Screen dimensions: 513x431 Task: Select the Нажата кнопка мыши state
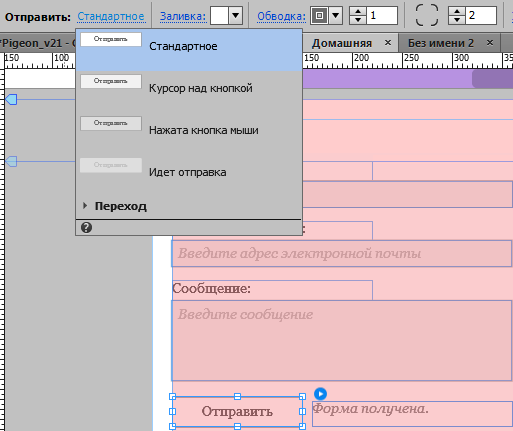click(x=189, y=130)
